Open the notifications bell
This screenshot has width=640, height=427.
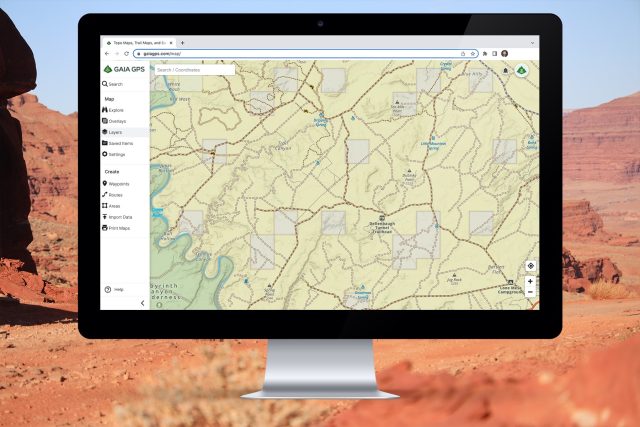(x=506, y=70)
